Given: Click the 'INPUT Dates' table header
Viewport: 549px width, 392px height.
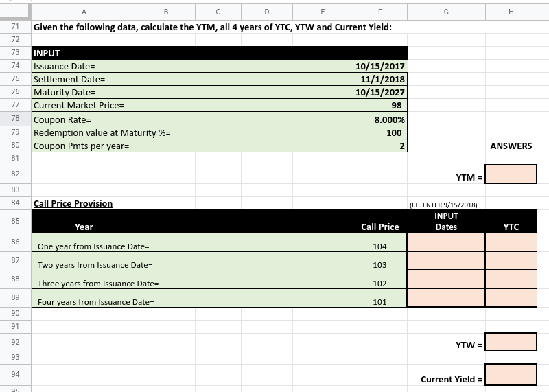Looking at the screenshot, I should pos(446,221).
